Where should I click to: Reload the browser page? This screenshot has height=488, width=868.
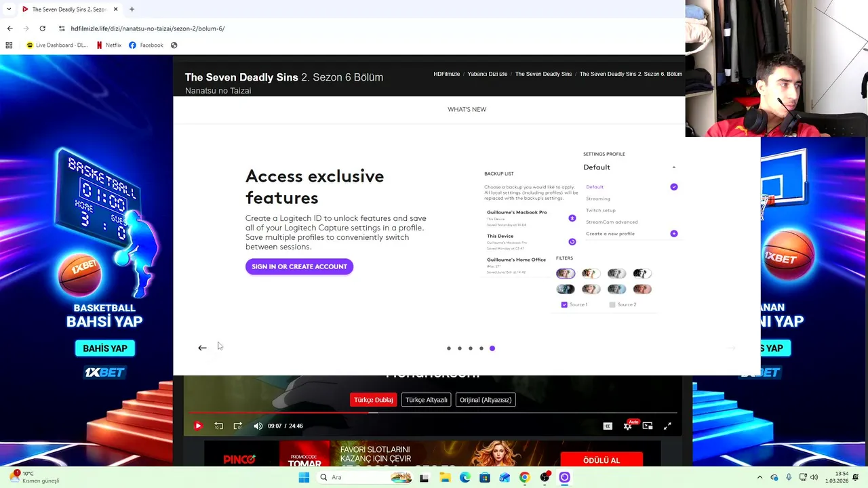pos(42,28)
